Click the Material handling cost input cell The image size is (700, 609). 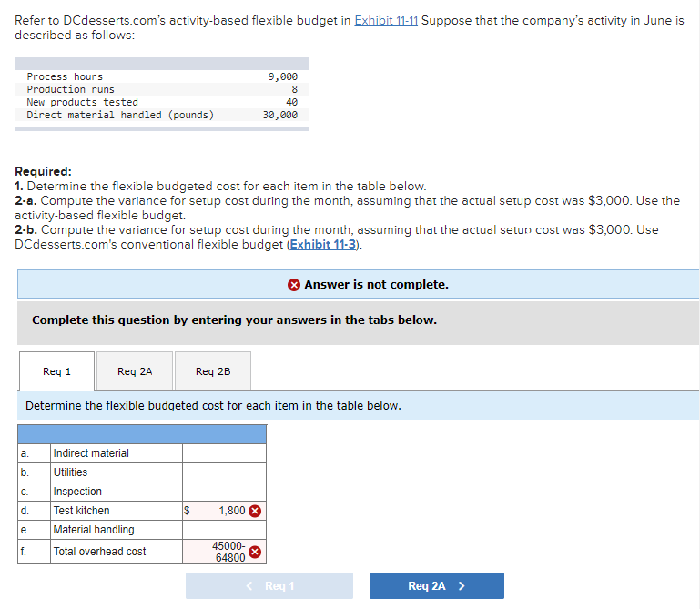click(x=224, y=530)
